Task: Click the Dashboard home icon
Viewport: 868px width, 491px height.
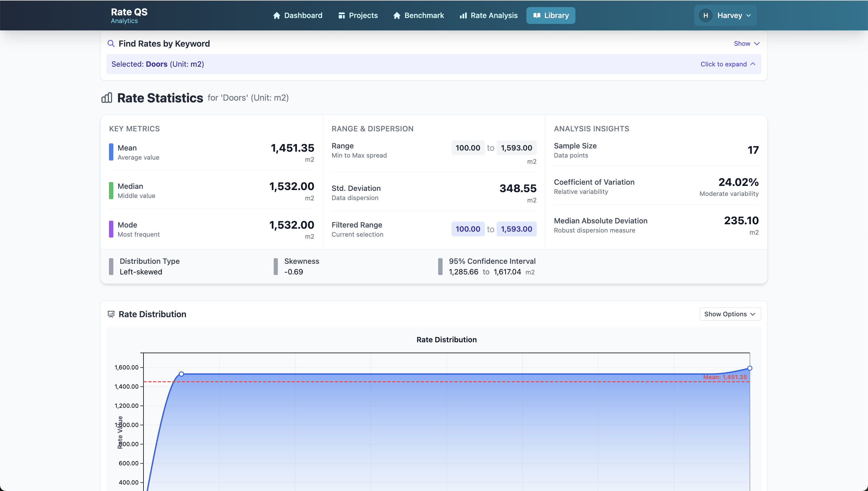Action: (x=277, y=16)
